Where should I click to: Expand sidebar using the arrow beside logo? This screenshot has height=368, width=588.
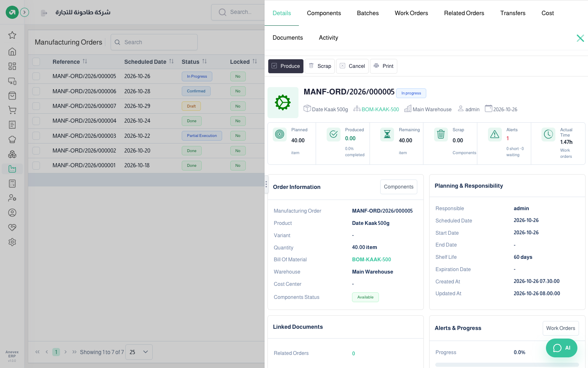(24, 12)
